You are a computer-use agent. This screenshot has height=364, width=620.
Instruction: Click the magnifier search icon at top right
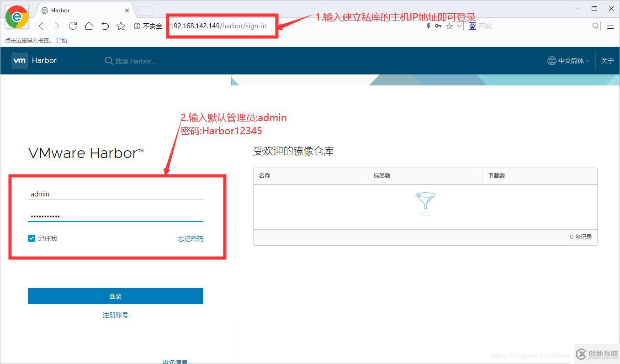point(595,26)
